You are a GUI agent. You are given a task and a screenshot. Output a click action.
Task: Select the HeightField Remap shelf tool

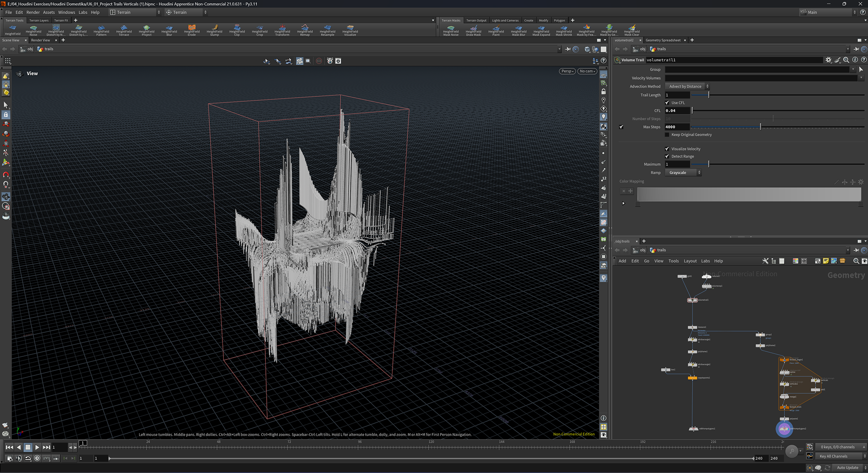305,30
